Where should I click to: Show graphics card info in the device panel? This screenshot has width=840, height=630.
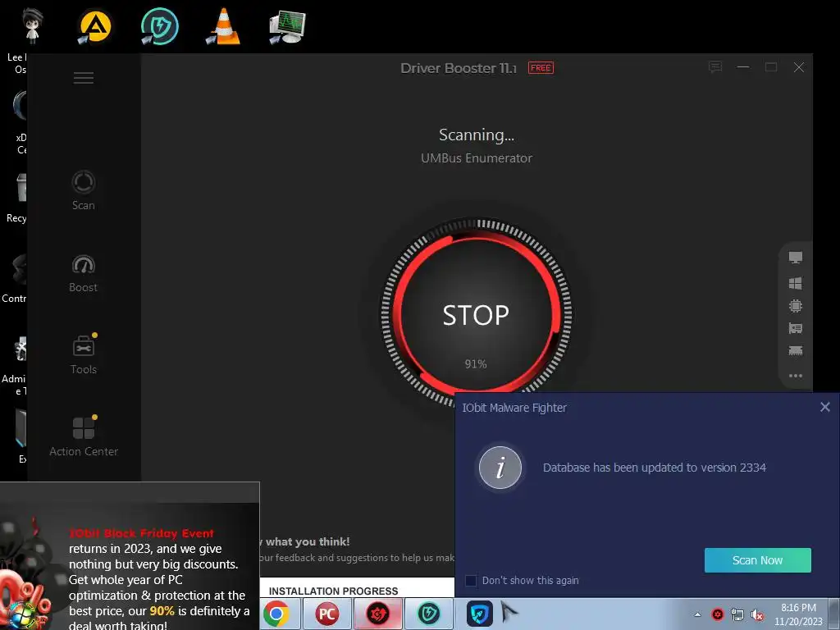coord(796,328)
